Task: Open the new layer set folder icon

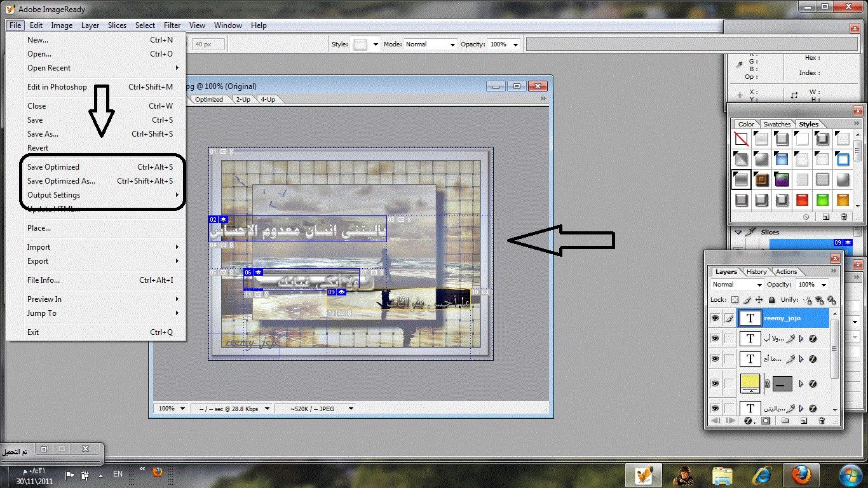Action: pyautogui.click(x=785, y=421)
